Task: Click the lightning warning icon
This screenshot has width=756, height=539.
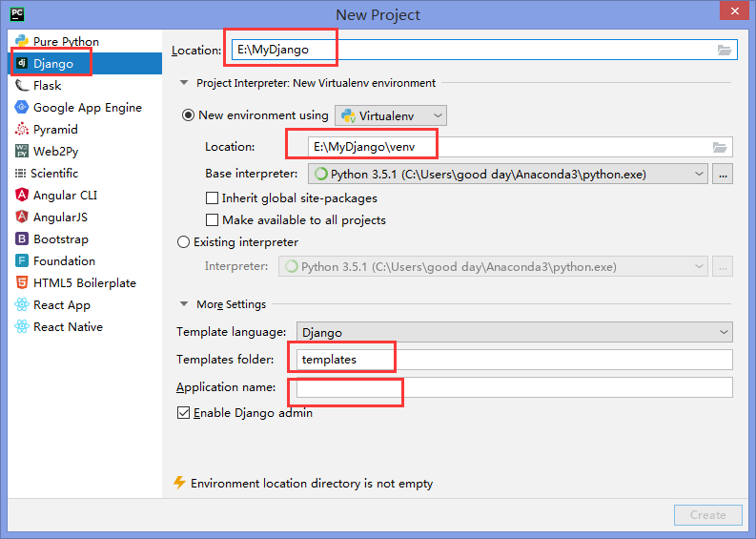Action: (x=179, y=483)
